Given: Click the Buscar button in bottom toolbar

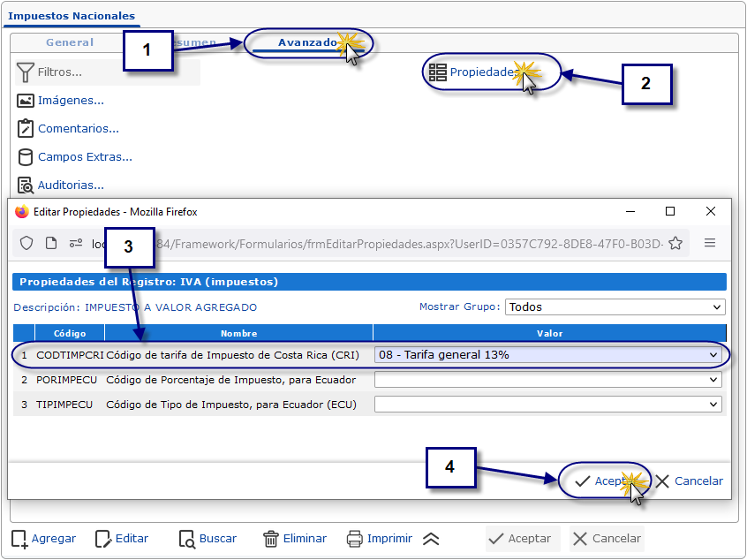Looking at the screenshot, I should click(207, 539).
